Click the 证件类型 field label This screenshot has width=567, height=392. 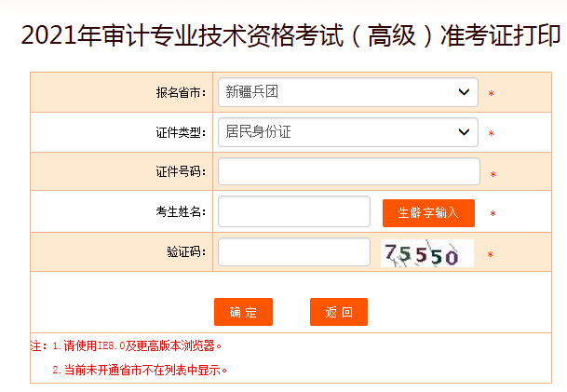181,133
